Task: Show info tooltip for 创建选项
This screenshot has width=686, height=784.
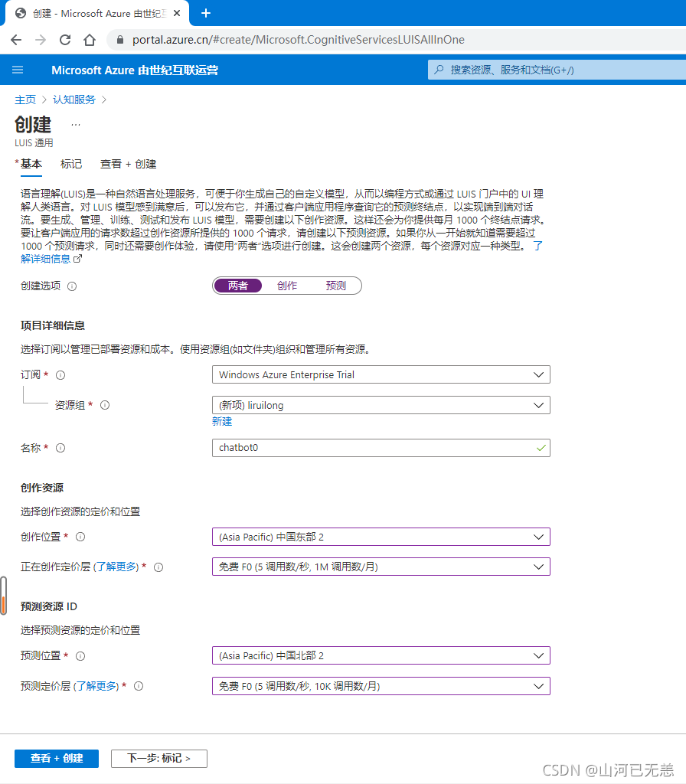Action: [x=72, y=286]
